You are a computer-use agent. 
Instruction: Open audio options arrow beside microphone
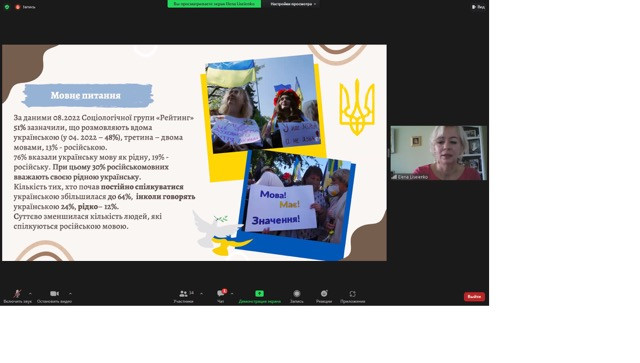tap(30, 294)
